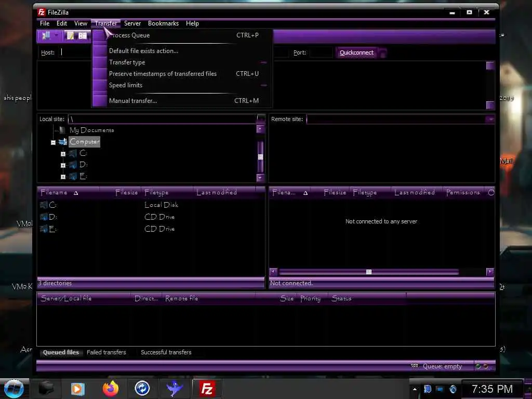Close the Transfer menu via its header
The image size is (532, 399).
click(x=106, y=23)
